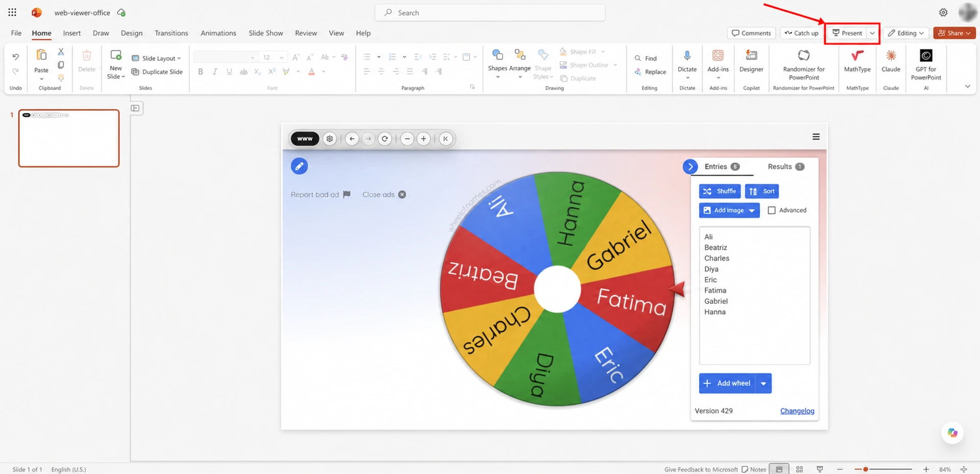Image resolution: width=980 pixels, height=474 pixels.
Task: Open the Designer Copilot tool
Action: tap(751, 61)
